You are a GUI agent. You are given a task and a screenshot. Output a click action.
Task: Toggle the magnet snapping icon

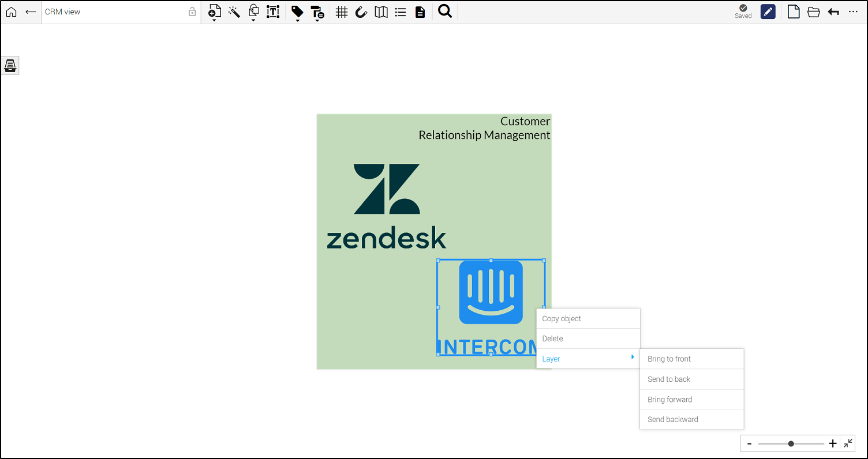point(361,12)
